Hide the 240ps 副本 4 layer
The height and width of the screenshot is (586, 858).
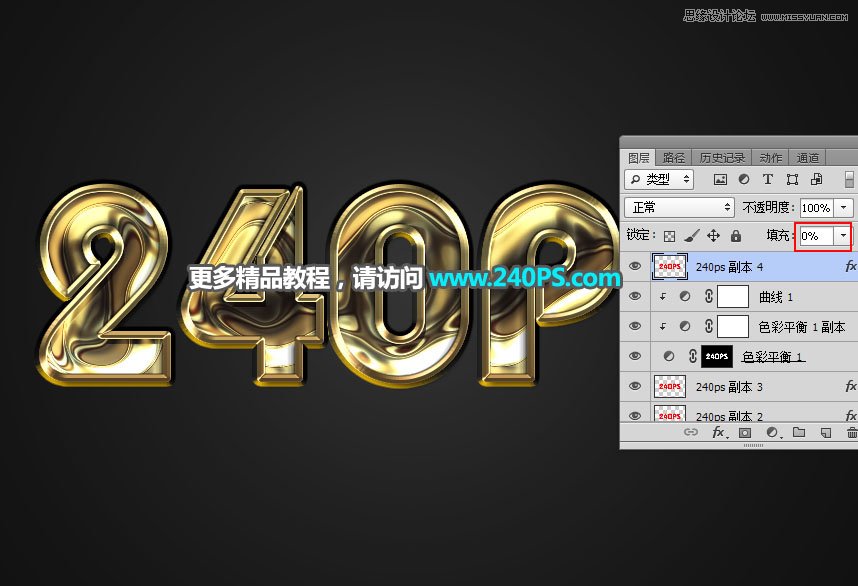click(x=635, y=266)
